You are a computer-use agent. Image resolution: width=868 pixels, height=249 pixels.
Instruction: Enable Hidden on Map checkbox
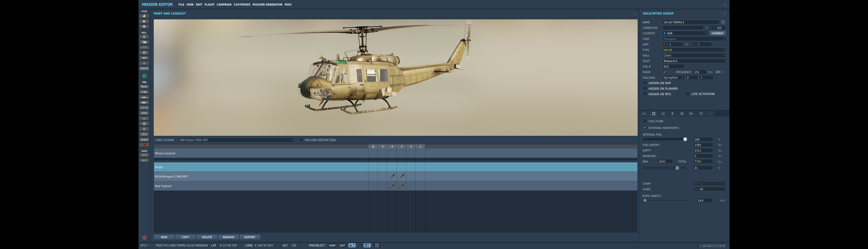coord(645,83)
